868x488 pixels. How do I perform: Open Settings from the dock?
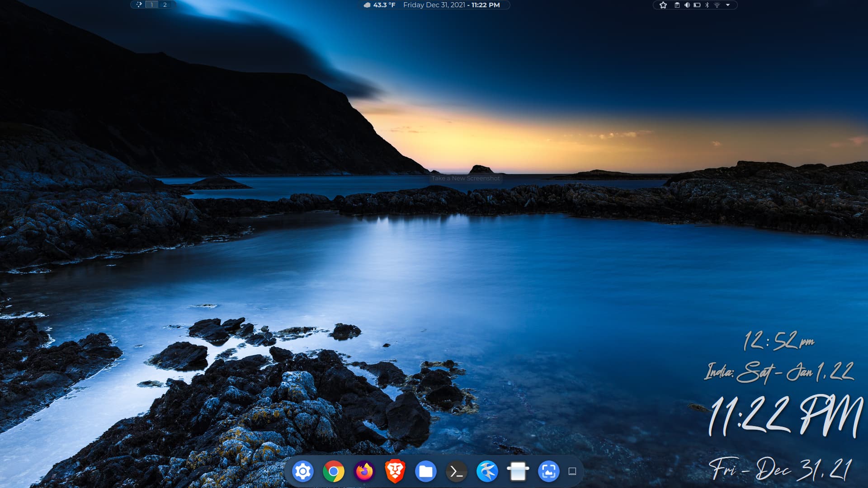coord(303,471)
